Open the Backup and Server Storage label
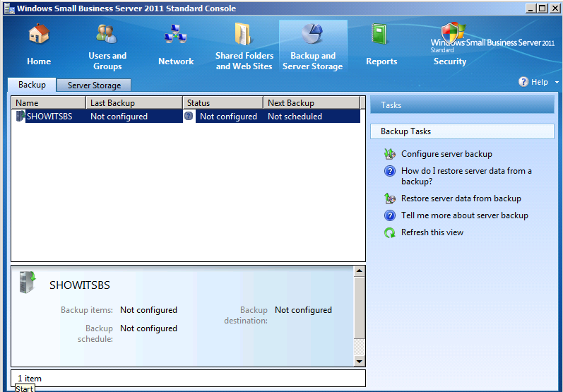 [x=312, y=61]
